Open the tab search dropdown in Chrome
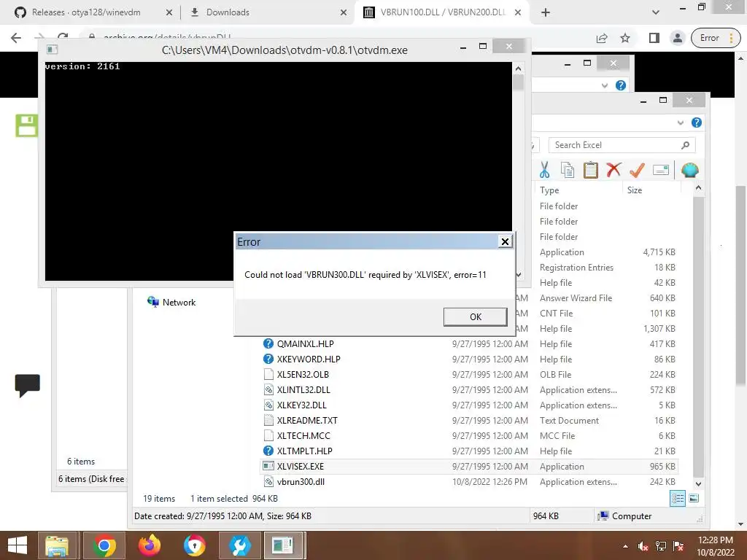The image size is (747, 560). coord(656,12)
